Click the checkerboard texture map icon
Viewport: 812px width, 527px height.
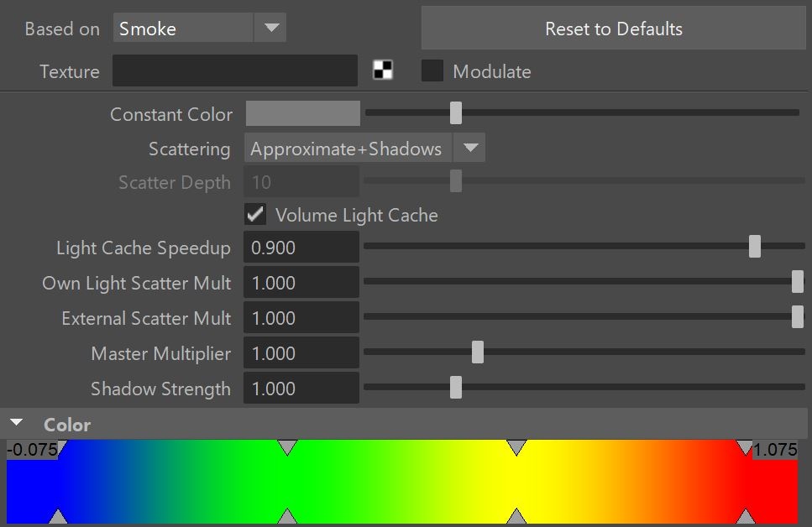pyautogui.click(x=383, y=70)
